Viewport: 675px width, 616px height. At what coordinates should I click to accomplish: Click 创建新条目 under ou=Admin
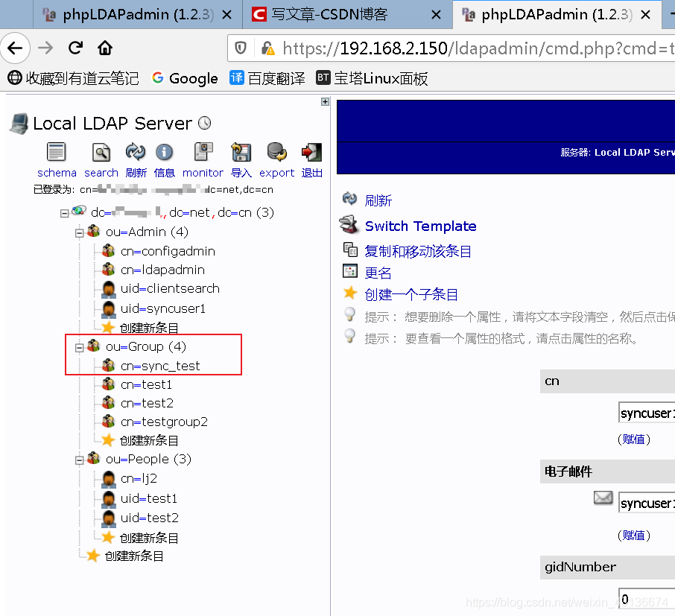[x=149, y=328]
